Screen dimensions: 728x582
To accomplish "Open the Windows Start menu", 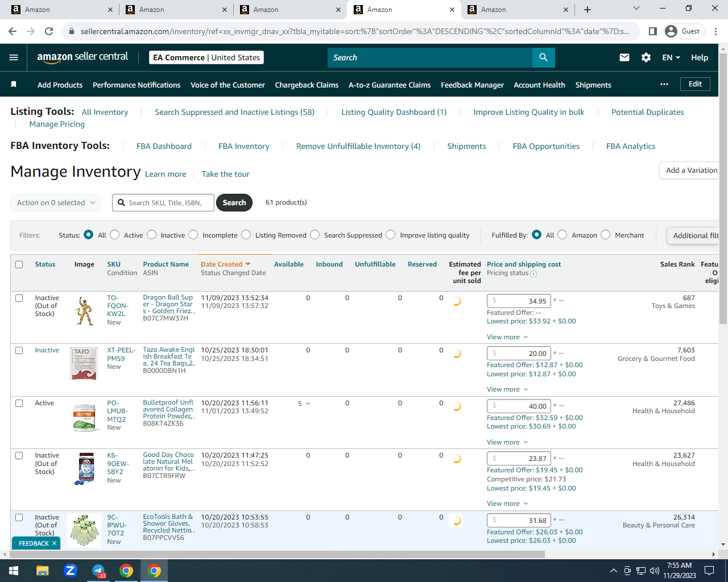I will (x=14, y=571).
